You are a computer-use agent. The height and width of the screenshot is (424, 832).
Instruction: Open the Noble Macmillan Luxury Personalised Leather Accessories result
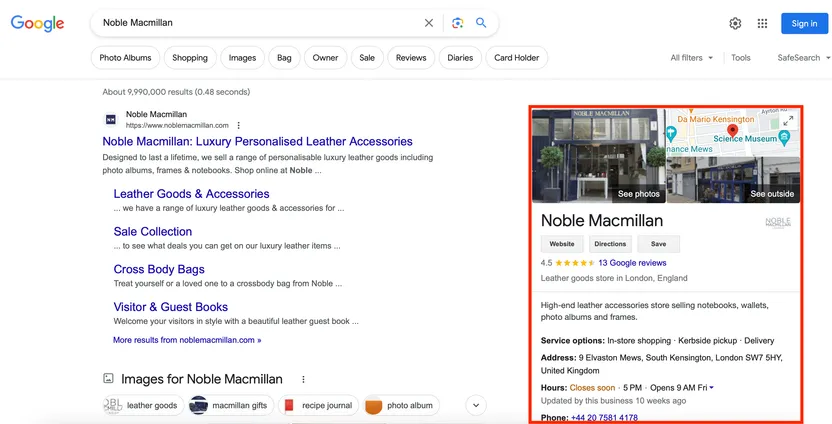tap(257, 142)
